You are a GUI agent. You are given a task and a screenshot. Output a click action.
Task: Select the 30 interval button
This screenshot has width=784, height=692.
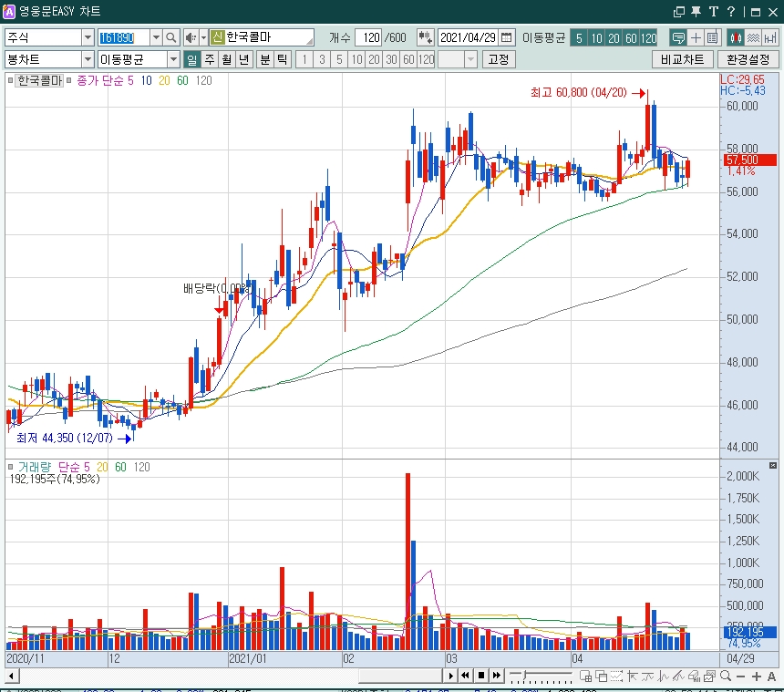coord(391,59)
